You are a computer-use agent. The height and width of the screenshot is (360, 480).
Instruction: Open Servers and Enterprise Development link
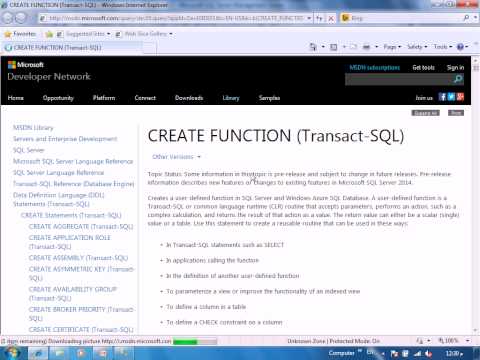coord(65,139)
